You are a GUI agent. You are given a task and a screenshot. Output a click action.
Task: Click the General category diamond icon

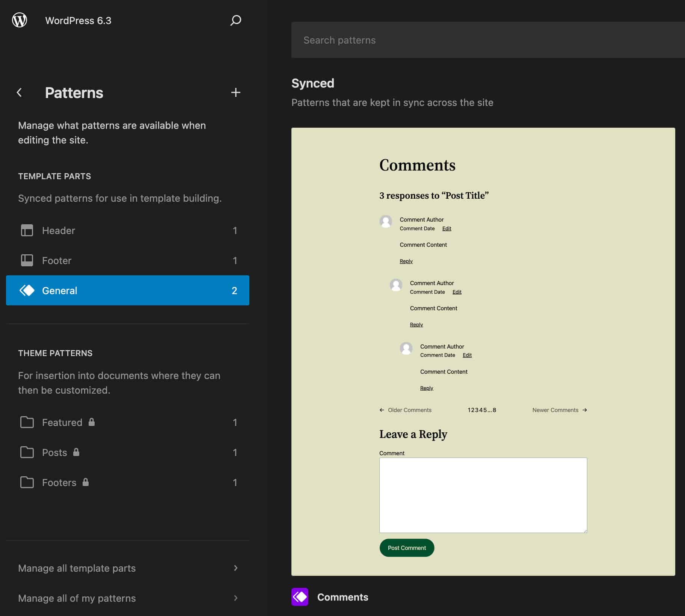click(x=27, y=290)
